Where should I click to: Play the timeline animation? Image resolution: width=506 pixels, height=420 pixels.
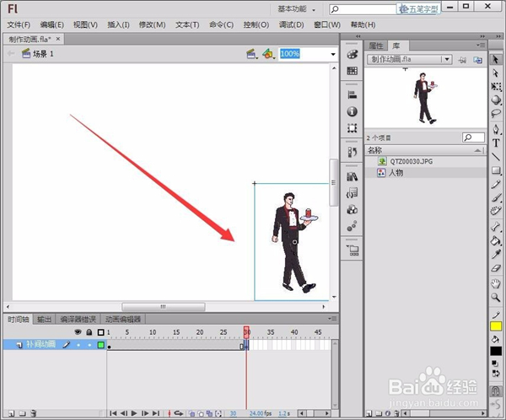tap(134, 413)
